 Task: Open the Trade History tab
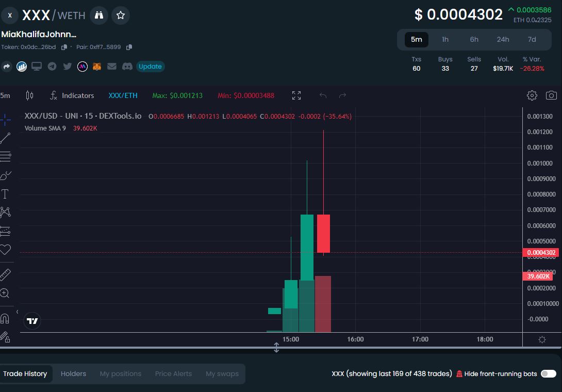(25, 374)
